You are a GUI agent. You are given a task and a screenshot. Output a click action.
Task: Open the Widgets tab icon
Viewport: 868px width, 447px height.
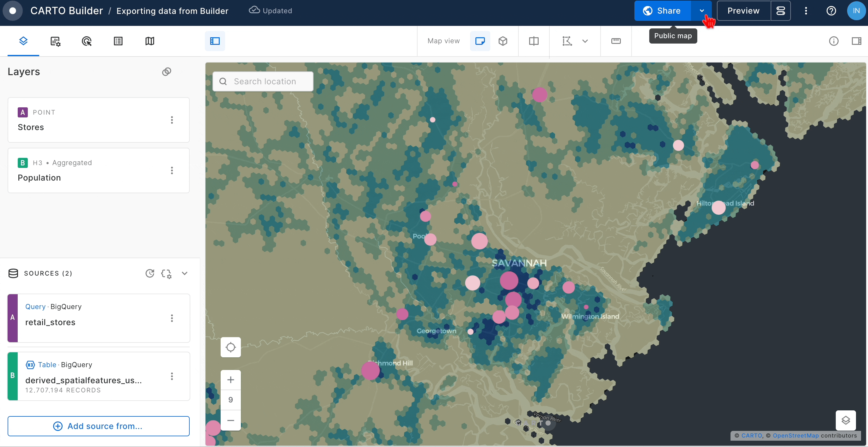click(55, 41)
